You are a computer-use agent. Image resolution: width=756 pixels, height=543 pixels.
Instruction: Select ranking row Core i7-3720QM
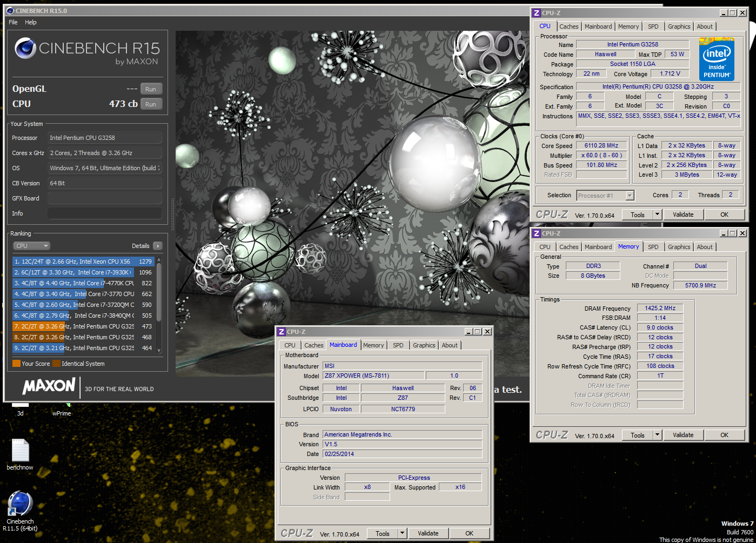click(83, 305)
